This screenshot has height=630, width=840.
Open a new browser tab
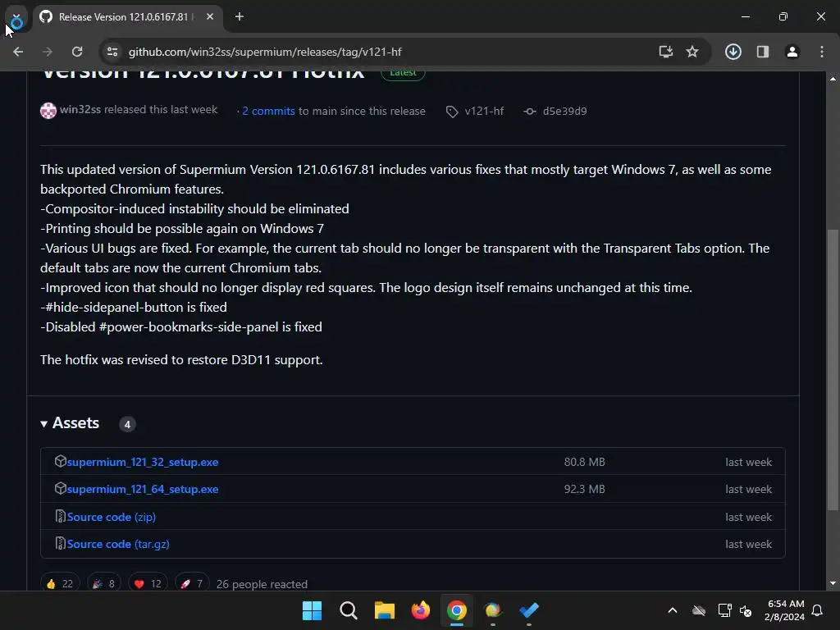[239, 16]
